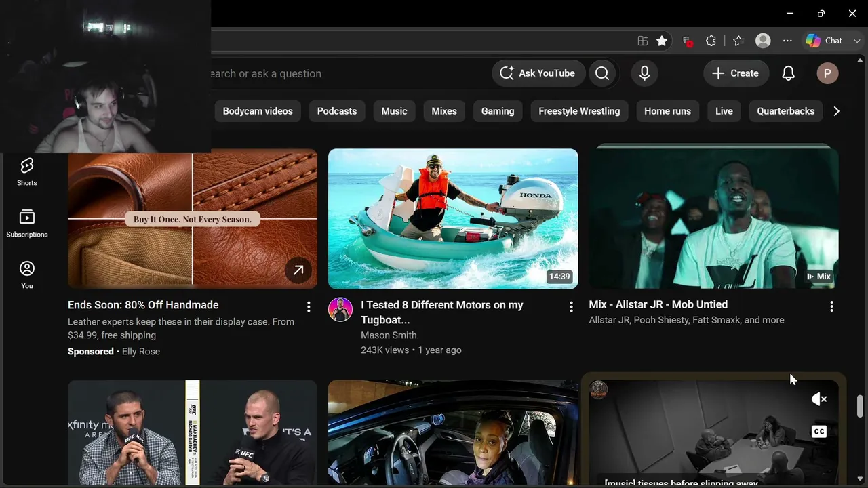The width and height of the screenshot is (868, 488).
Task: Click the page vertical scrollbar thumb
Action: [x=860, y=405]
